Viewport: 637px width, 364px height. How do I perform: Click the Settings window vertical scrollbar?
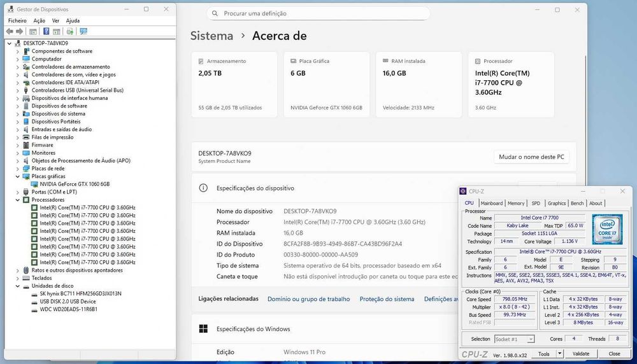click(x=585, y=122)
